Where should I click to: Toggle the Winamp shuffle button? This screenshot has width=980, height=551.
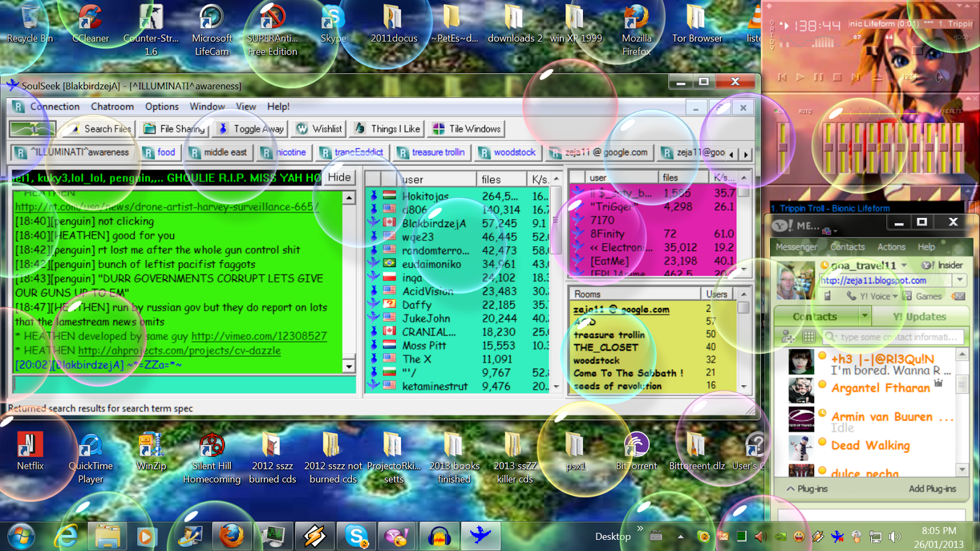coord(910,77)
